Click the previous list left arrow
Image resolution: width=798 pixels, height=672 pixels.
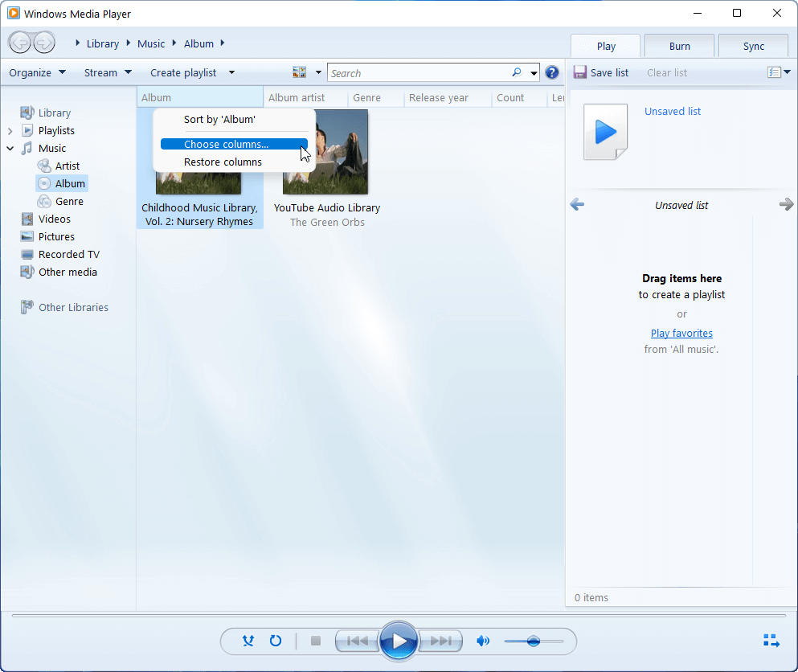[577, 205]
